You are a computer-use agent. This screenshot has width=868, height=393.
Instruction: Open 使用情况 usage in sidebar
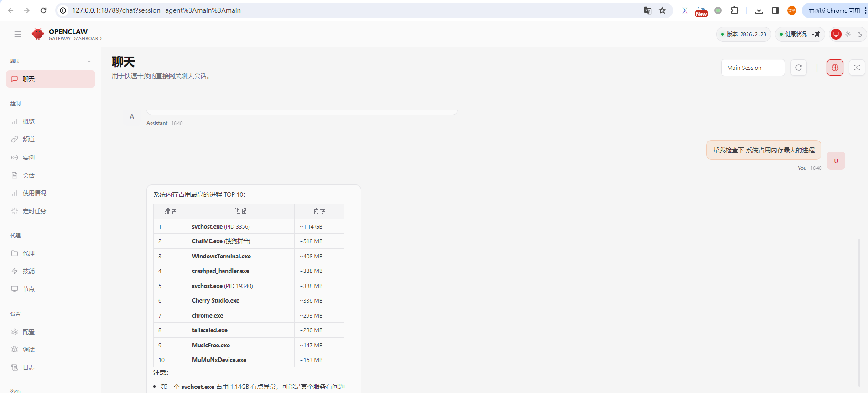(x=51, y=193)
